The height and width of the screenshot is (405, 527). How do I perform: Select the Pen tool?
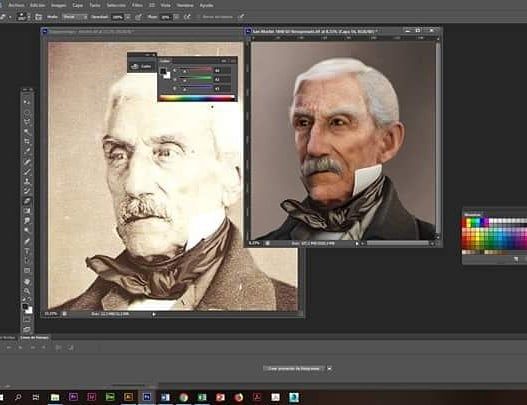pyautogui.click(x=27, y=241)
